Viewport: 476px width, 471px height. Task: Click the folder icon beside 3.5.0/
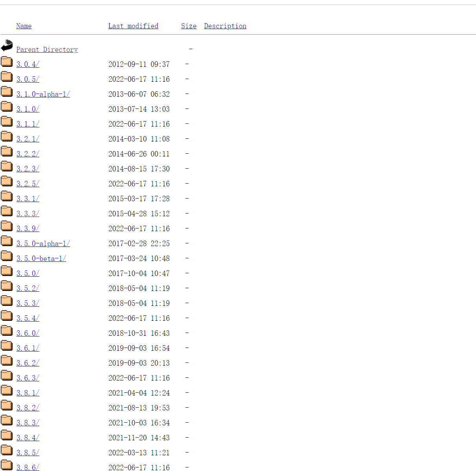[x=7, y=270]
